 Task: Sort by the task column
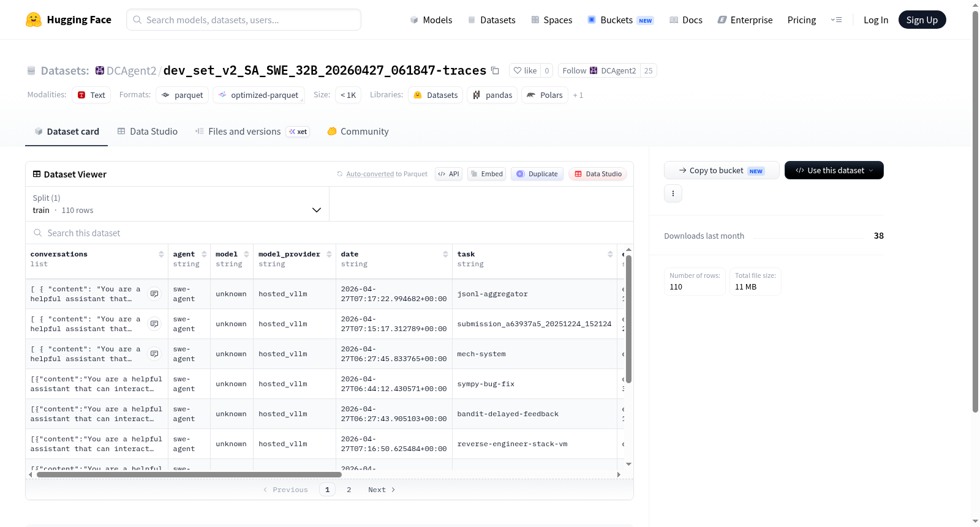coord(610,254)
